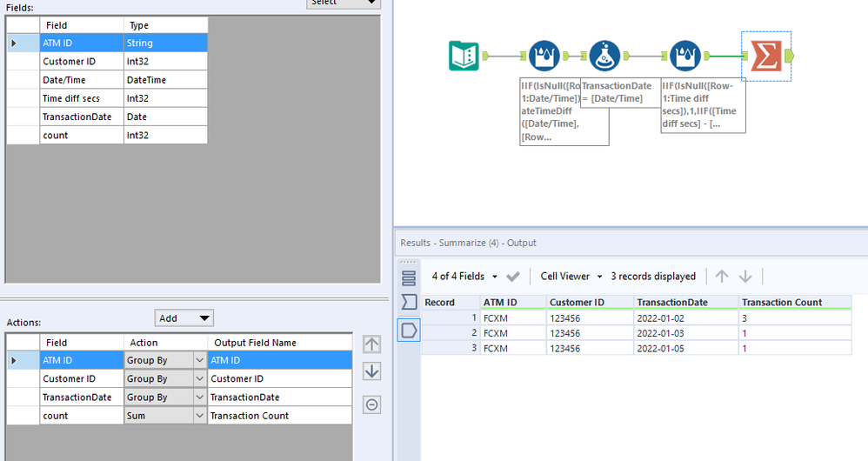868x461 pixels.
Task: Select TransactionDate row in Fields list
Action: 107,117
